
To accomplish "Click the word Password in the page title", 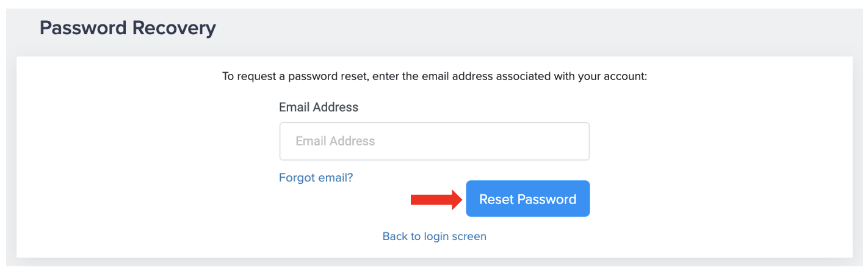I will (81, 28).
